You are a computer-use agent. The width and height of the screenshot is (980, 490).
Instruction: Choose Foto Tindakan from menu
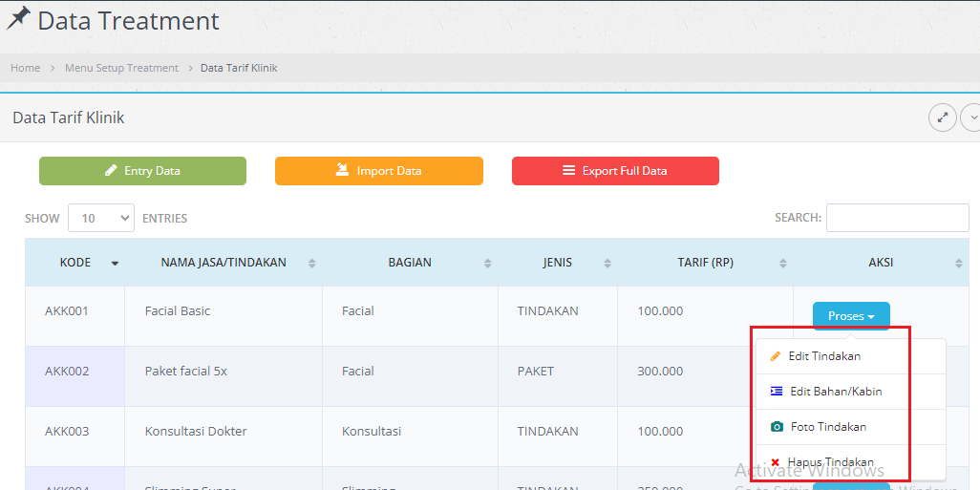851,427
